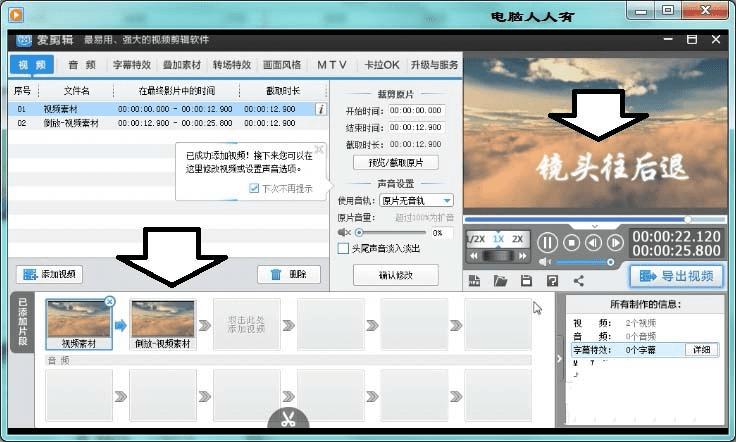Click the preview progress bar handle
The image size is (736, 442).
(x=688, y=219)
